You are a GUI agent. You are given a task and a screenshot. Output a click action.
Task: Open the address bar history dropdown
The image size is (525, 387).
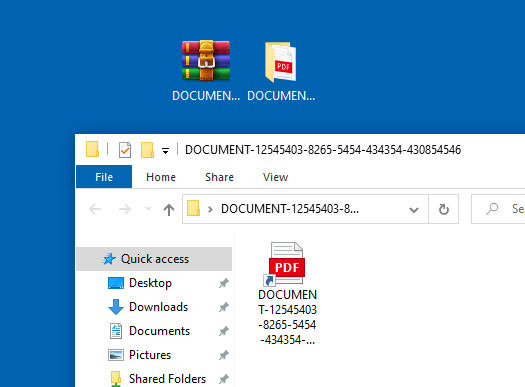[x=414, y=210]
